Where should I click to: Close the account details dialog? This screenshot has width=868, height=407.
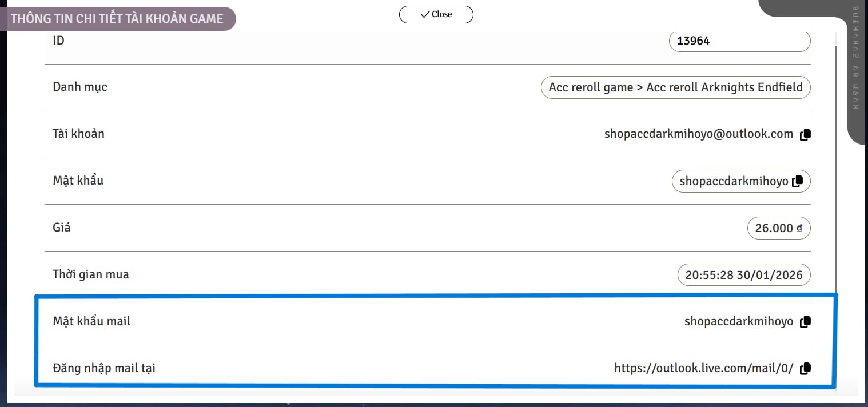436,14
